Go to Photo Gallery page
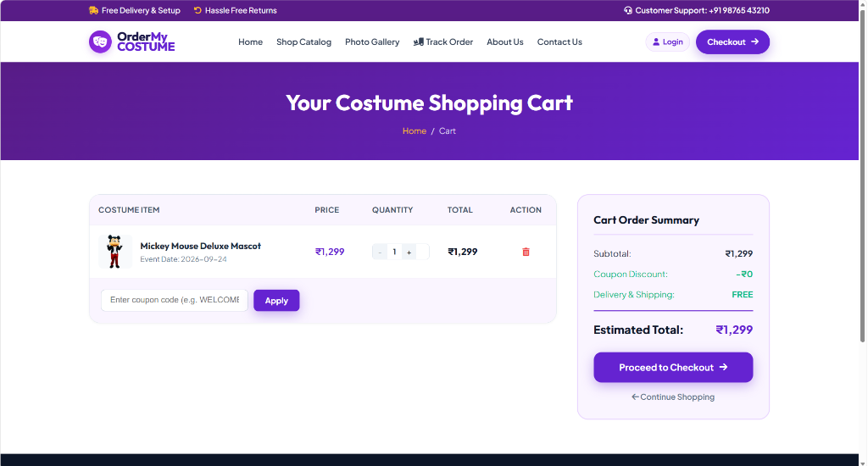868x466 pixels. [372, 42]
